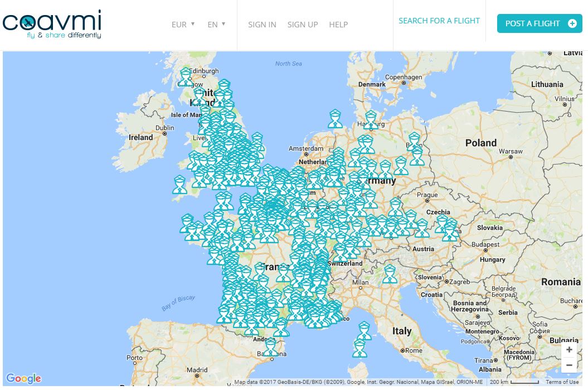Select the pilot marker east of Milan

click(390, 274)
